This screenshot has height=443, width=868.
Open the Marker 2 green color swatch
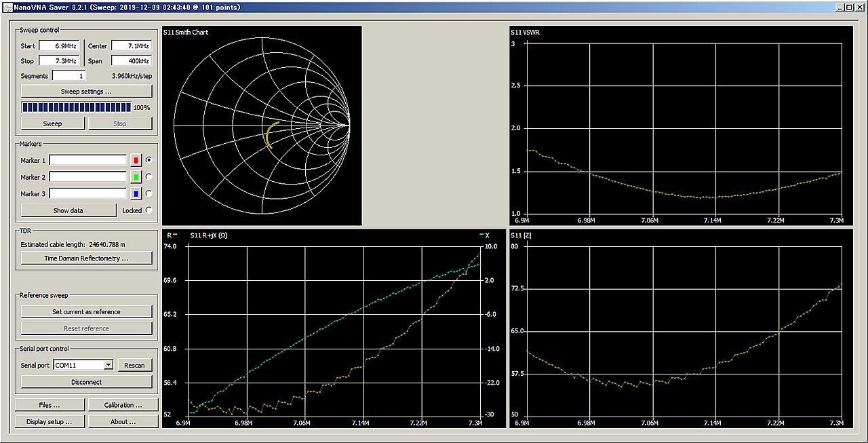tap(136, 177)
